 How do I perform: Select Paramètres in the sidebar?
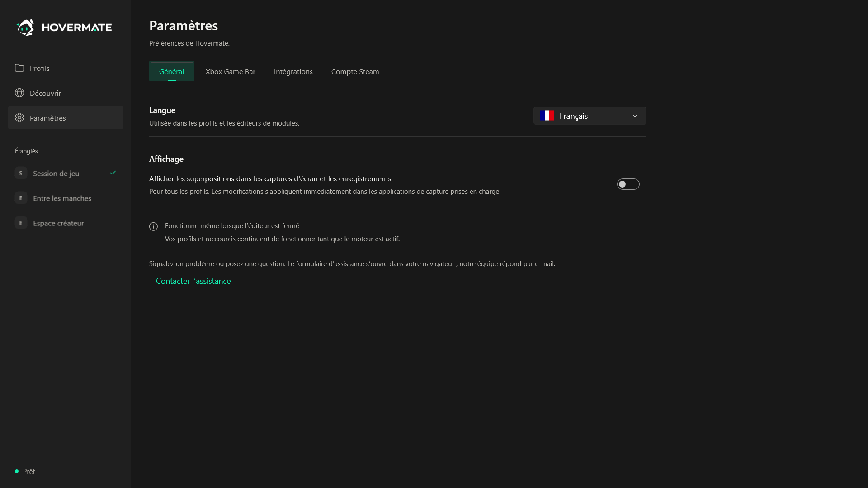click(66, 117)
